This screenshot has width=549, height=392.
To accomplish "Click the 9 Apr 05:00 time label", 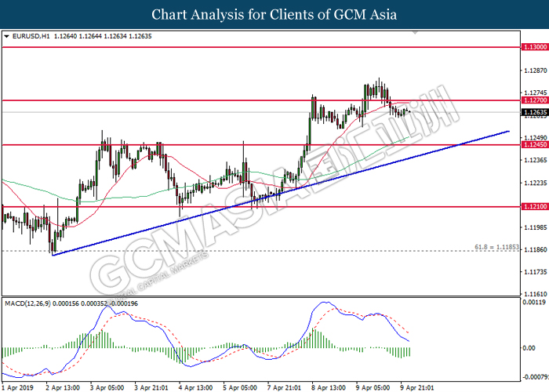I will [x=373, y=387].
